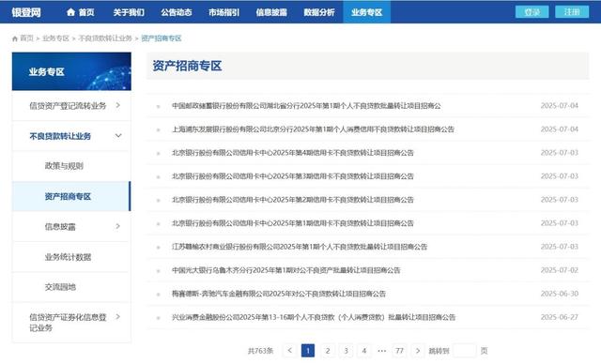This screenshot has width=601, height=364.
Task: Open the 公告动态 menu
Action: (177, 12)
